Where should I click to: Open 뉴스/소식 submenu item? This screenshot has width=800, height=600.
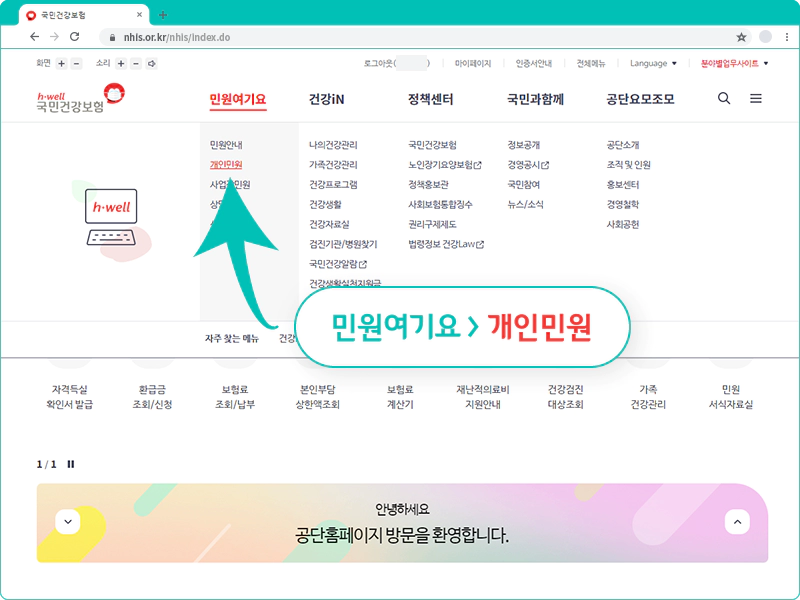pos(526,205)
